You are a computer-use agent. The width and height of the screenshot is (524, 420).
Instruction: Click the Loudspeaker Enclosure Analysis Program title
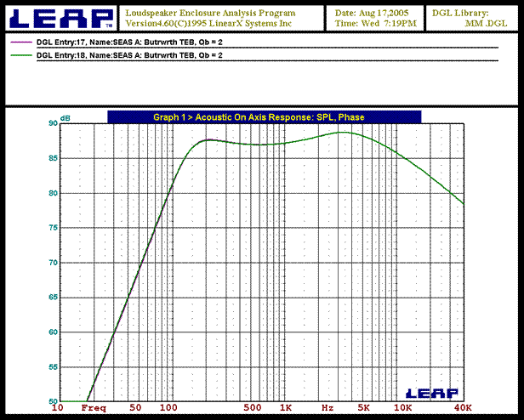[x=210, y=14]
